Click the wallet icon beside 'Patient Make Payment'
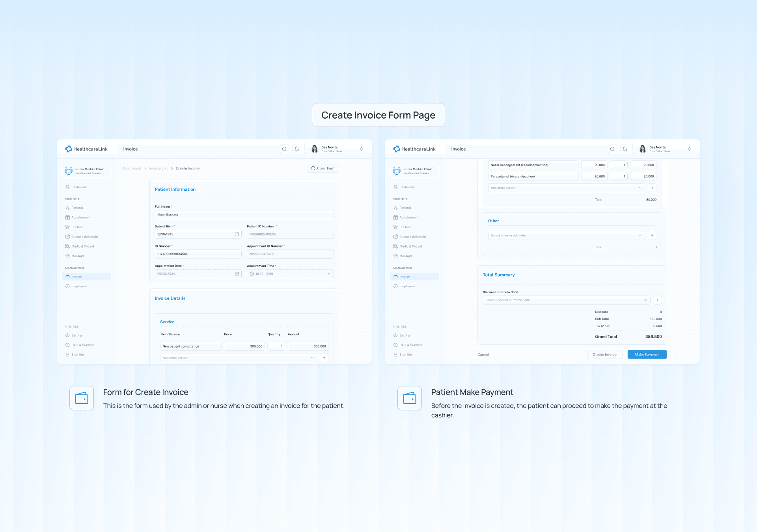This screenshot has height=532, width=757. pos(410,398)
